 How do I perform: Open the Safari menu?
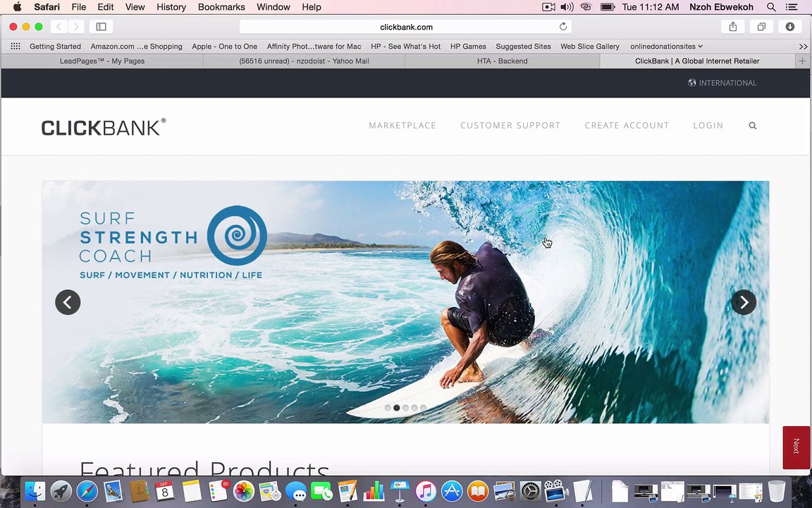click(x=47, y=7)
